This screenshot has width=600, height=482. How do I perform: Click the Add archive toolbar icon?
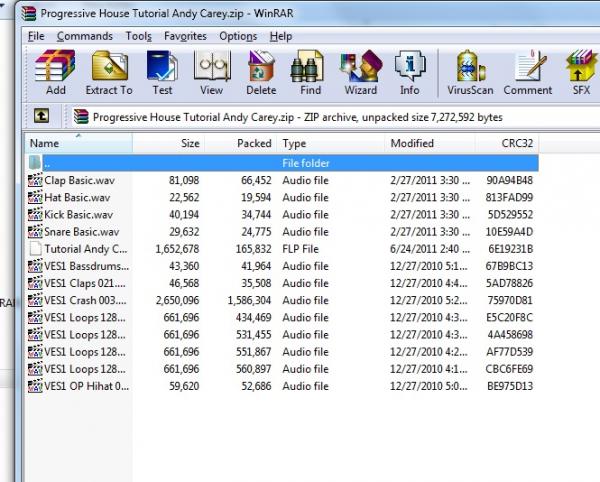click(55, 72)
